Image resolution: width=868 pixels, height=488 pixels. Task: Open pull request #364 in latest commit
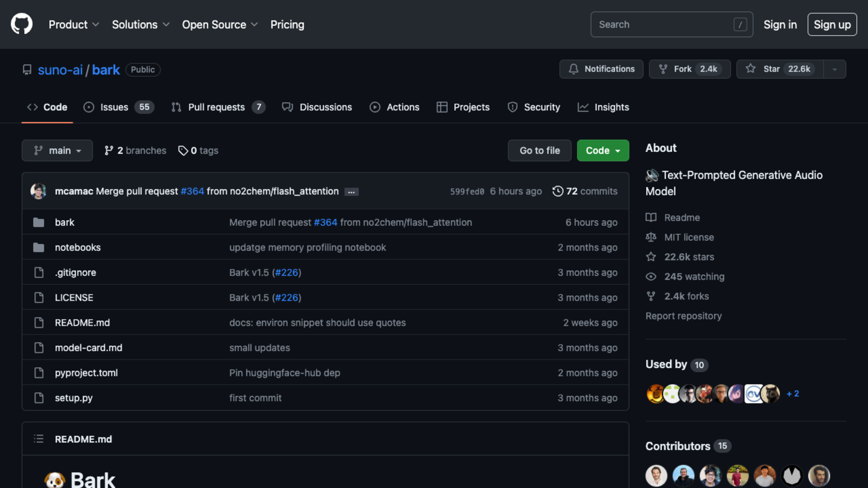192,191
